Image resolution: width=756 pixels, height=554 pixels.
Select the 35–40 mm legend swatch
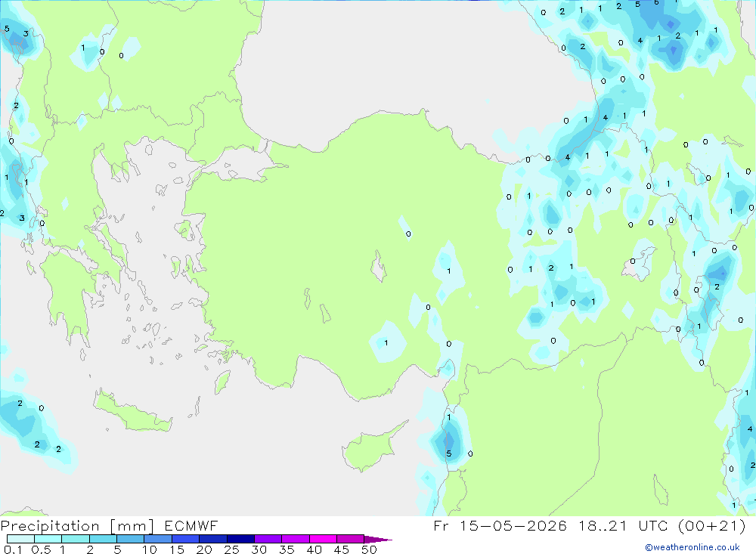(x=295, y=539)
